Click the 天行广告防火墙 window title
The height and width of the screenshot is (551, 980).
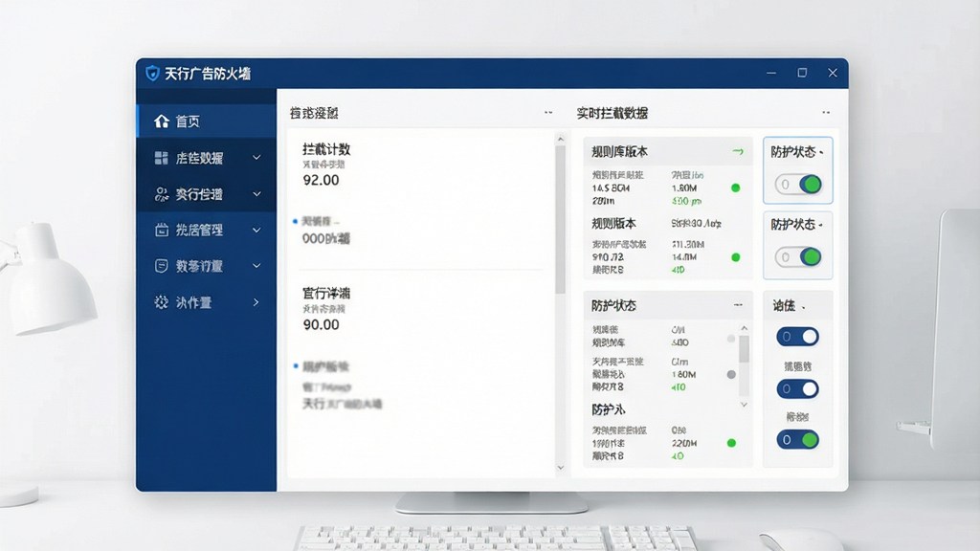[x=208, y=74]
